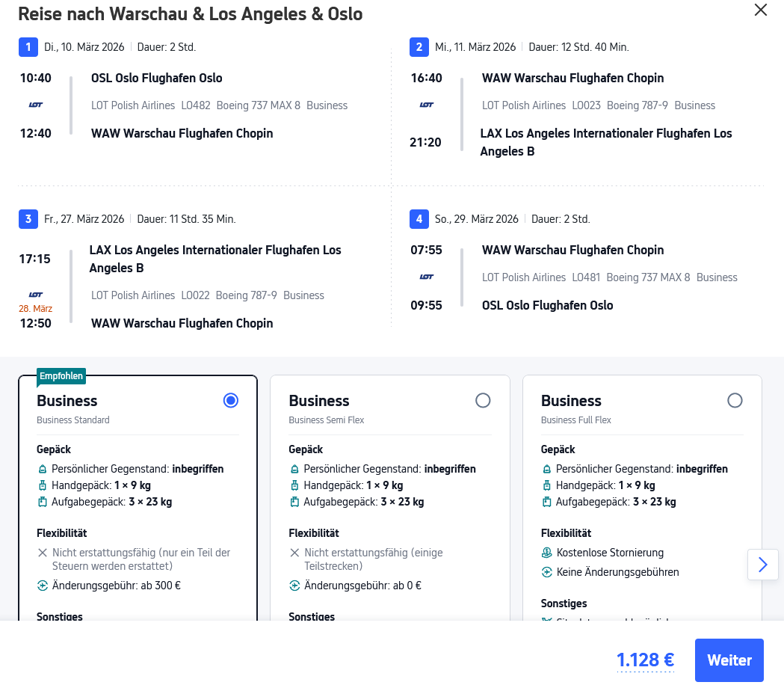Open price breakdown for 1.128 €
784x688 pixels.
click(645, 660)
